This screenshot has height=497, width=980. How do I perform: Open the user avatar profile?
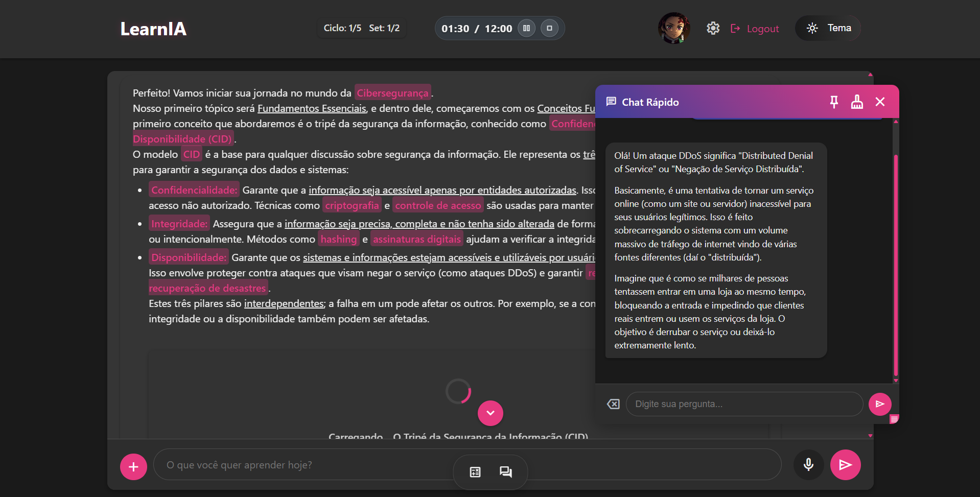673,28
